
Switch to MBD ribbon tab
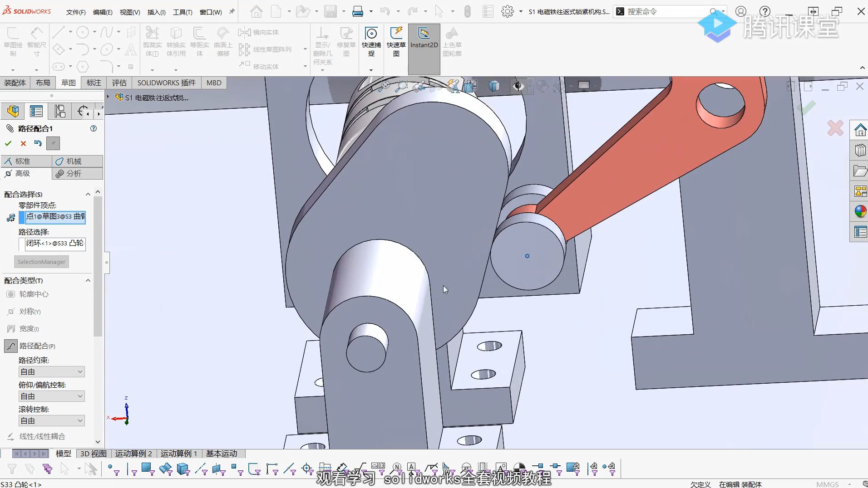pyautogui.click(x=214, y=83)
